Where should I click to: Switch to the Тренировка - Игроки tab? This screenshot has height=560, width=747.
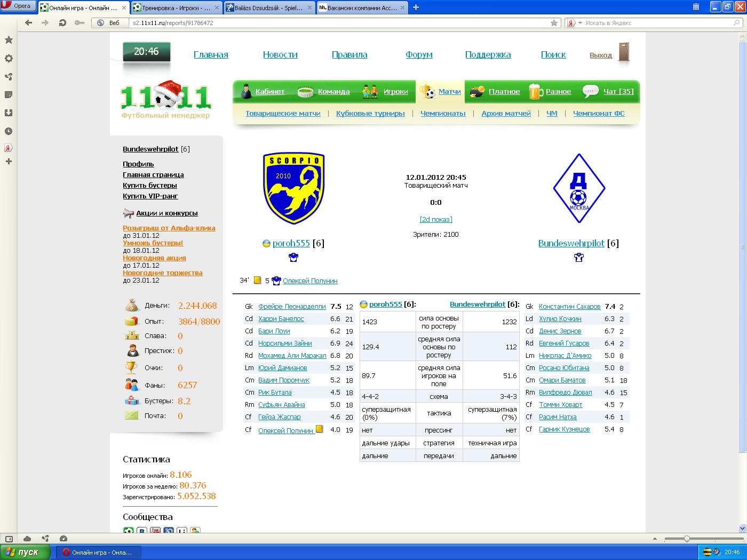pyautogui.click(x=176, y=7)
